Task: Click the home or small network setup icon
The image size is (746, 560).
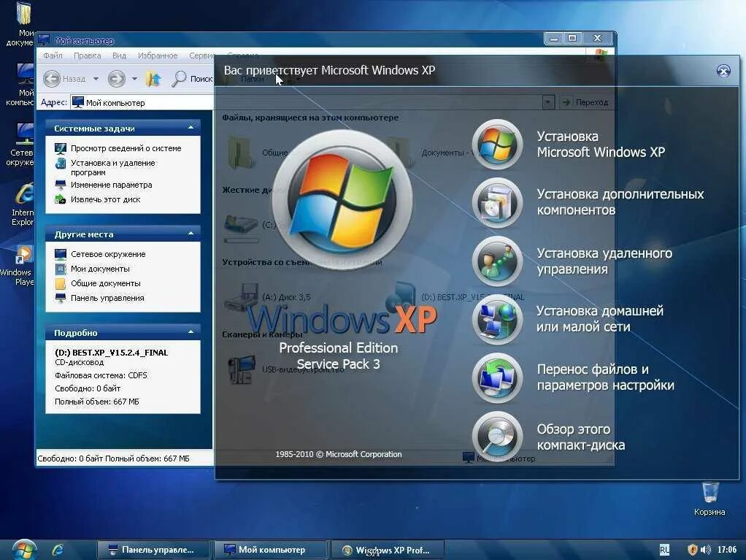Action: click(497, 319)
